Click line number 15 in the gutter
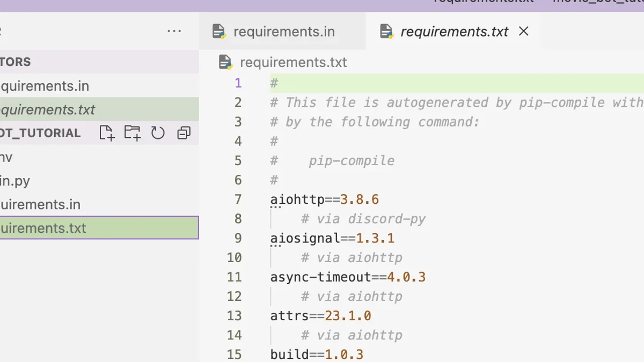Viewport: 644px width, 362px height. coord(235,354)
